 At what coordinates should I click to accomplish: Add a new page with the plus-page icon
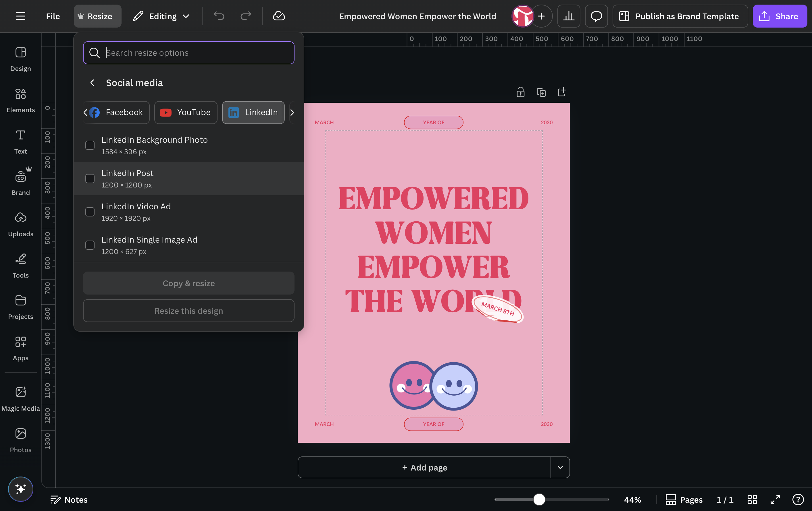click(562, 92)
